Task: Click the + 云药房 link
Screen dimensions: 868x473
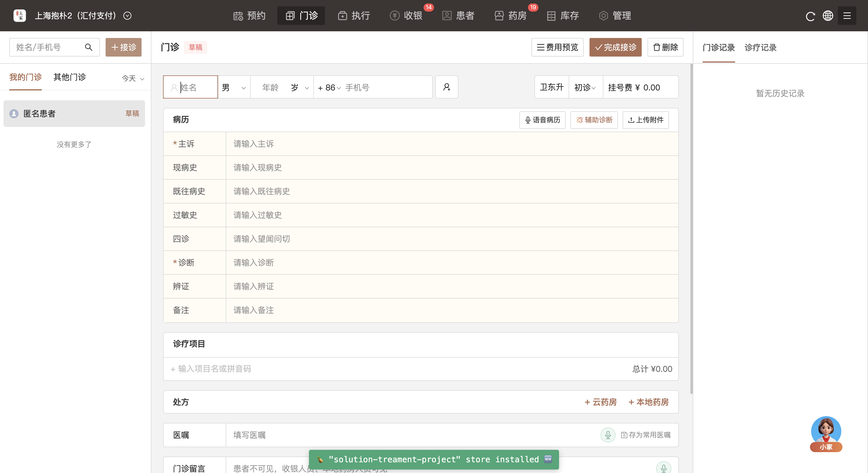Action: click(601, 402)
